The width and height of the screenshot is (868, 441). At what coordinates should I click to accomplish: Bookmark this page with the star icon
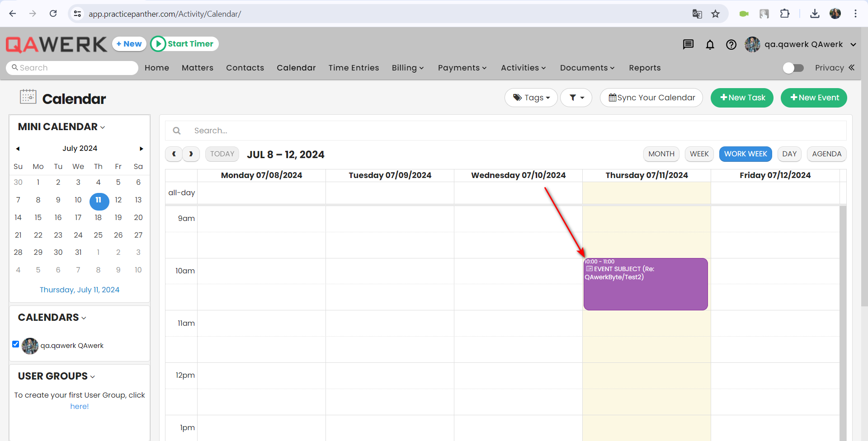[715, 14]
